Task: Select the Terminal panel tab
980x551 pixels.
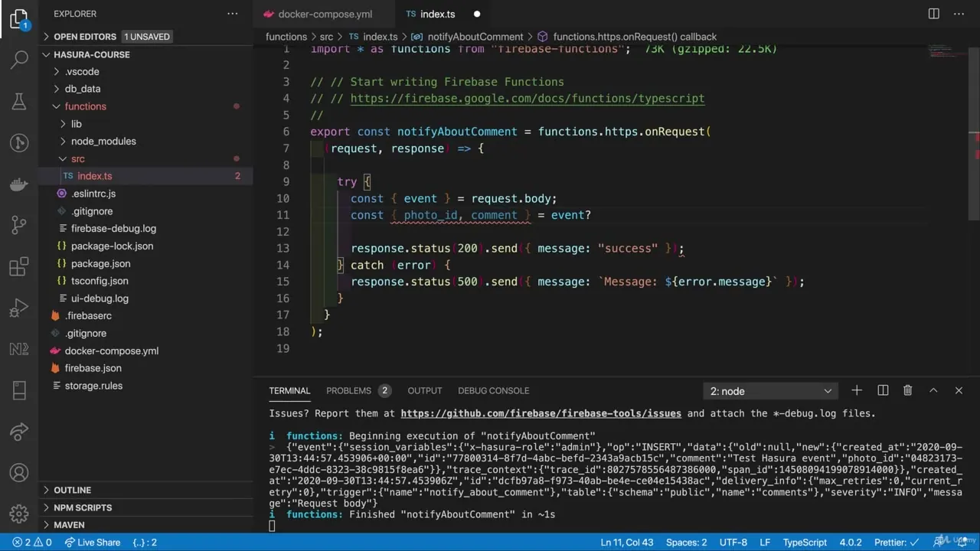Action: [x=289, y=390]
